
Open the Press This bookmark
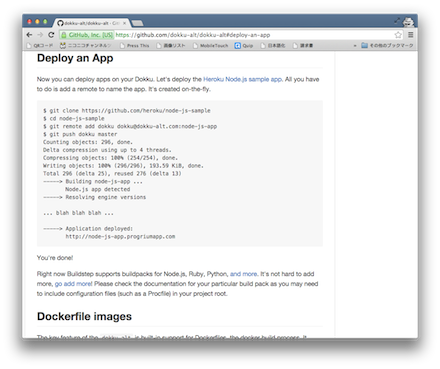(x=134, y=45)
